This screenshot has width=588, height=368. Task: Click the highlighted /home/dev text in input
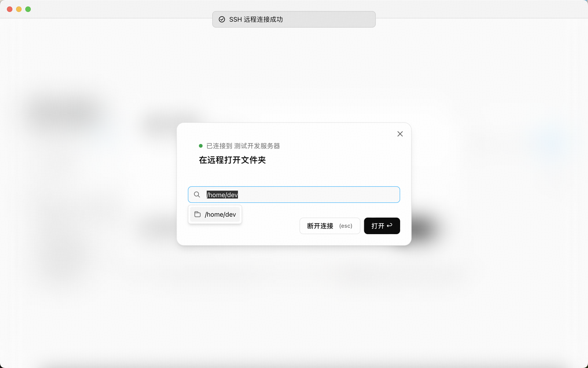point(222,195)
